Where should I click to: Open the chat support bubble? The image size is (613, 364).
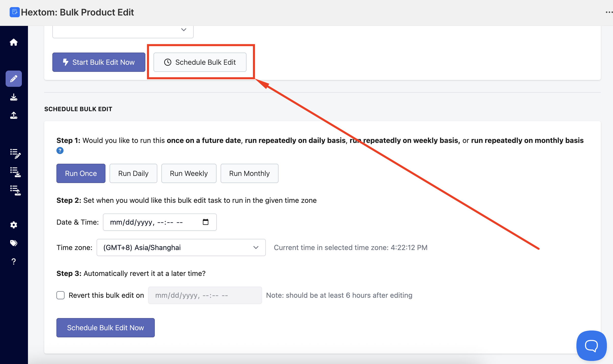pos(591,345)
